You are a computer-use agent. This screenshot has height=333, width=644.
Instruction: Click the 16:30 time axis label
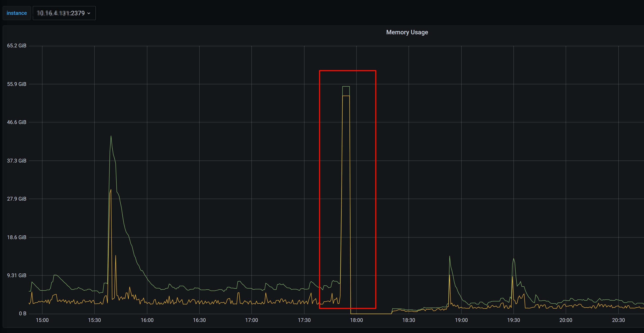click(199, 320)
